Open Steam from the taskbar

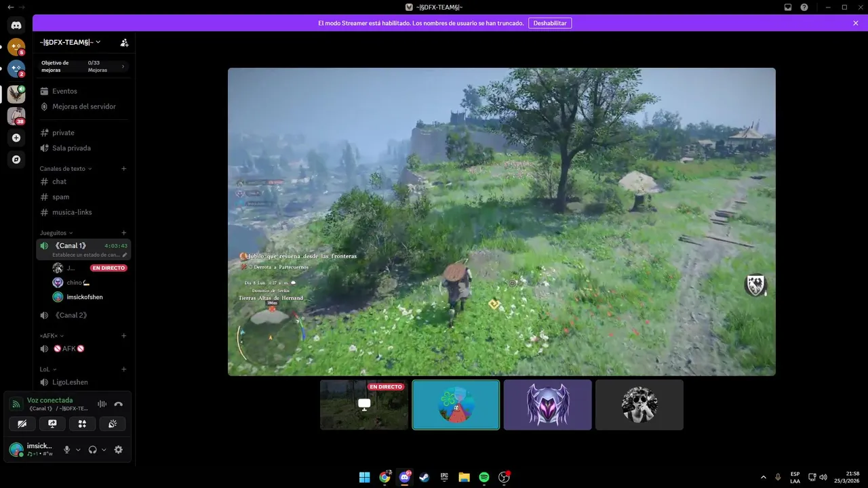click(x=424, y=477)
